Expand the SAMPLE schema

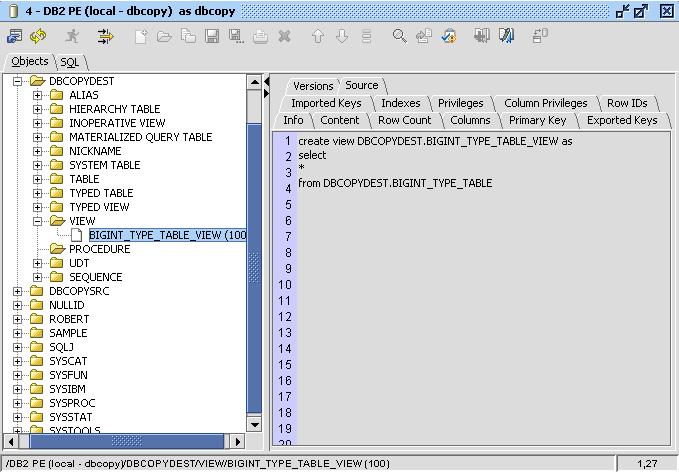(17, 333)
